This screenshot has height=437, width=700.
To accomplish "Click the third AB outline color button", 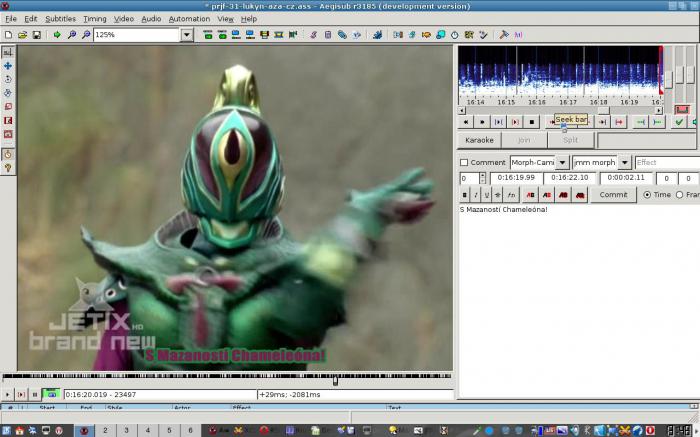I will point(563,195).
